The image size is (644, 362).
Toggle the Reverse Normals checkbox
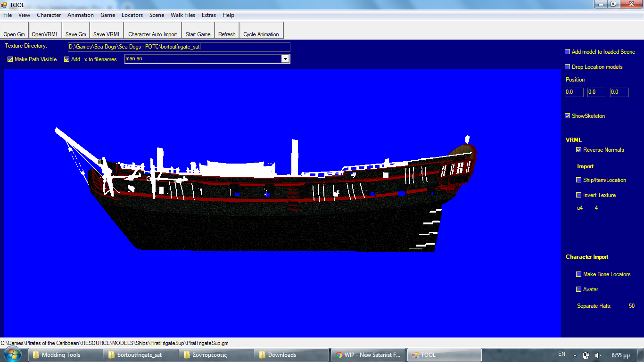coord(578,150)
